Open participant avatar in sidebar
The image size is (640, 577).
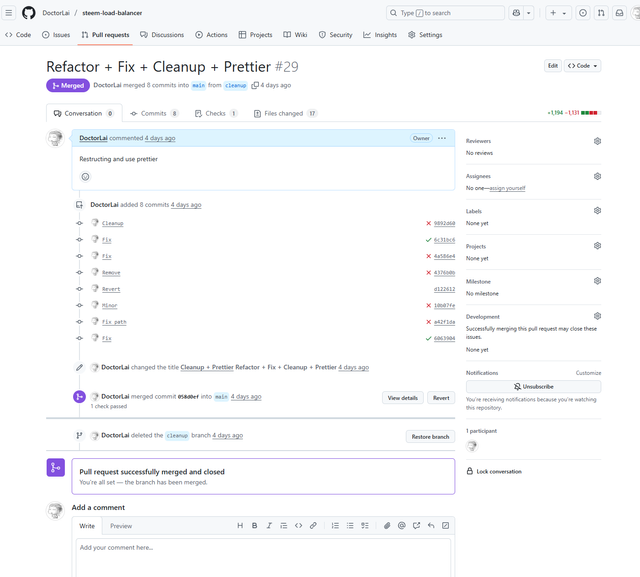[x=472, y=446]
